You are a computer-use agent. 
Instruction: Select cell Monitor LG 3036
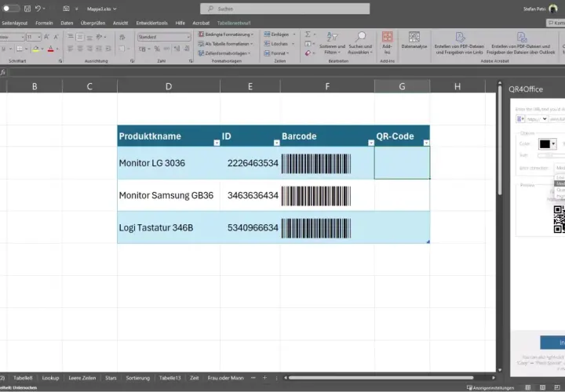point(169,163)
